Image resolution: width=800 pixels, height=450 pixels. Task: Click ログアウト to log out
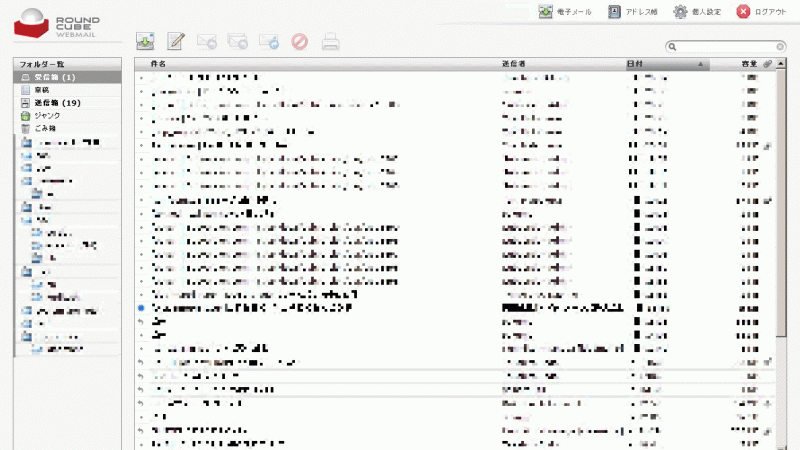tap(762, 12)
